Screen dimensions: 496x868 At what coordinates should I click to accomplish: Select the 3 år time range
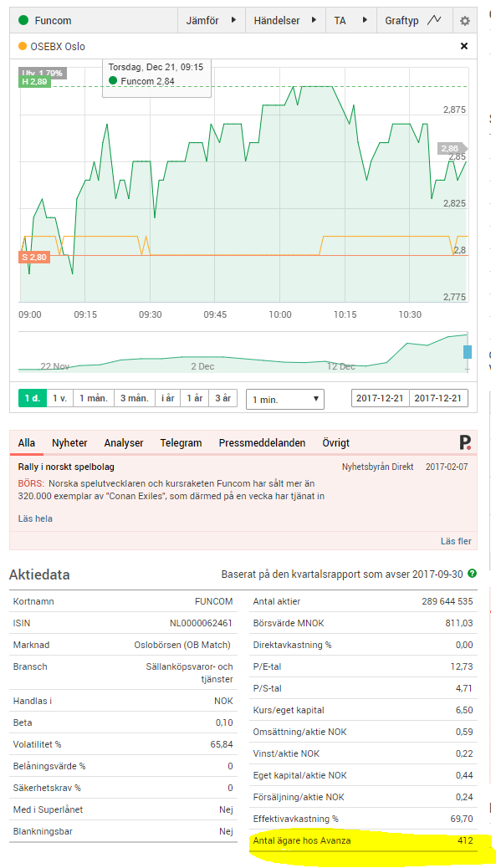click(223, 398)
